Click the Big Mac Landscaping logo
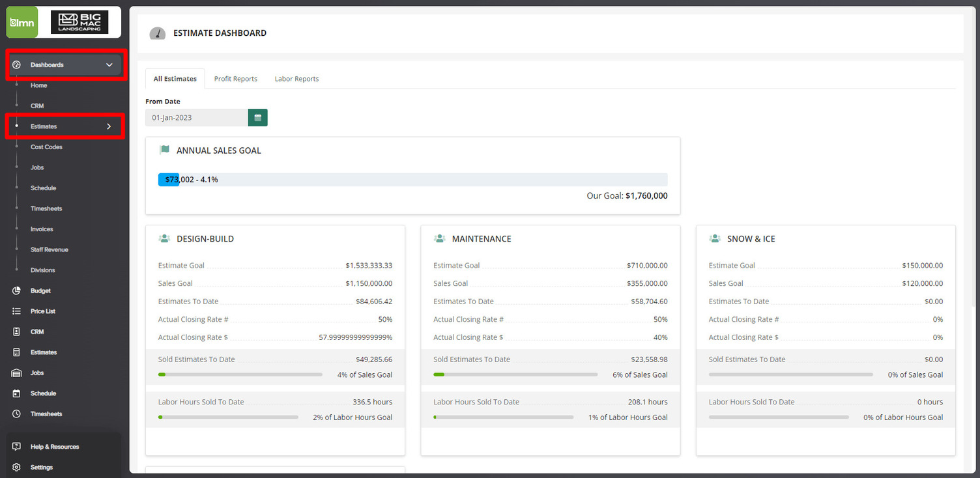Viewport: 980px width, 478px height. 80,21
